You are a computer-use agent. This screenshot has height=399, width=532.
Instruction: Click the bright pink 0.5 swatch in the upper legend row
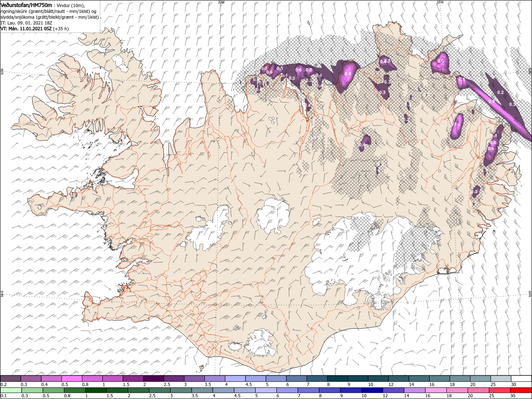point(72,379)
